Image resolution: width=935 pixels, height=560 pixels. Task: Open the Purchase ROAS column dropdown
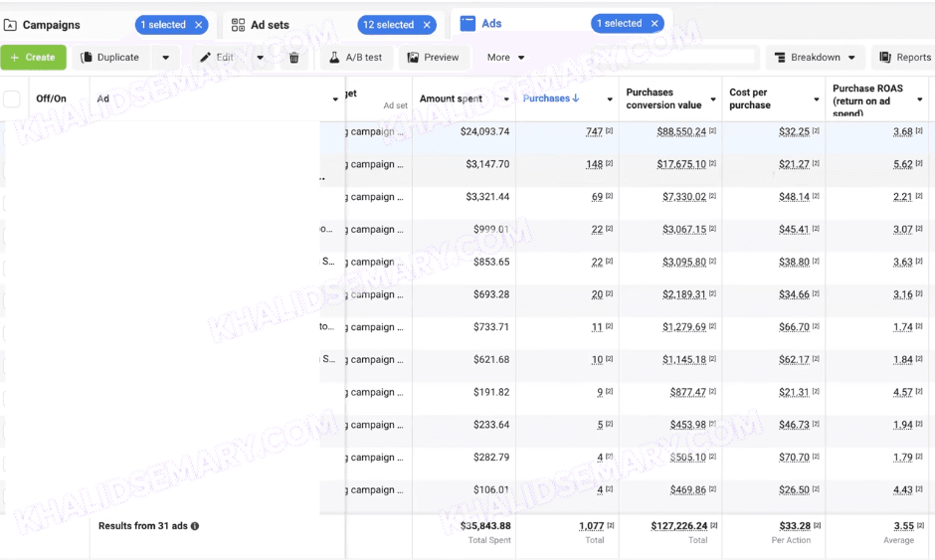click(x=919, y=99)
